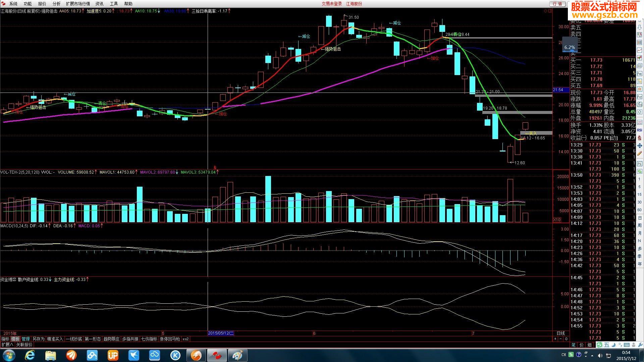Click the 2015/05/12 date marker on timeline

[221, 333]
